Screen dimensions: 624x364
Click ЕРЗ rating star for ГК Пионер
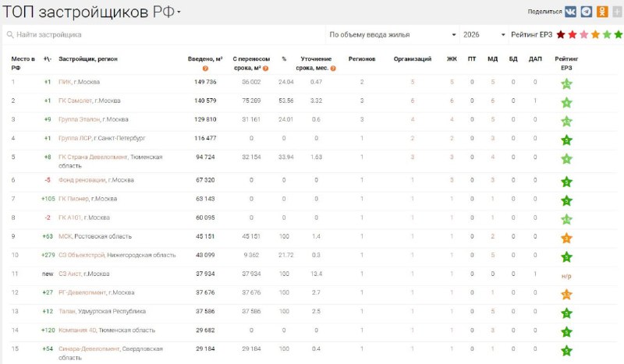tap(566, 200)
